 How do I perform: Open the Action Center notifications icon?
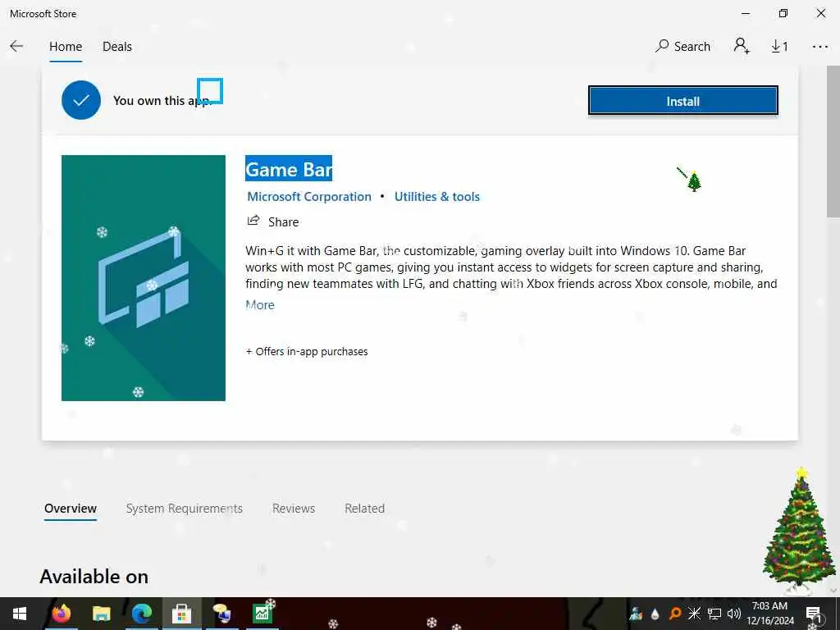click(814, 614)
